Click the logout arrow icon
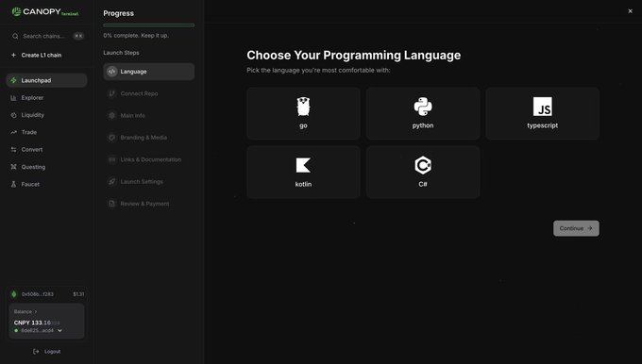The image size is (642, 364). [36, 352]
